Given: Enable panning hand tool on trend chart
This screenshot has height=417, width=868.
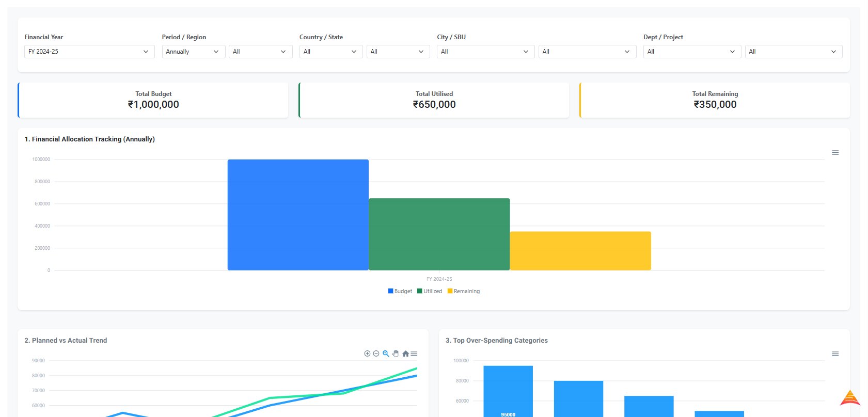Looking at the screenshot, I should (396, 354).
